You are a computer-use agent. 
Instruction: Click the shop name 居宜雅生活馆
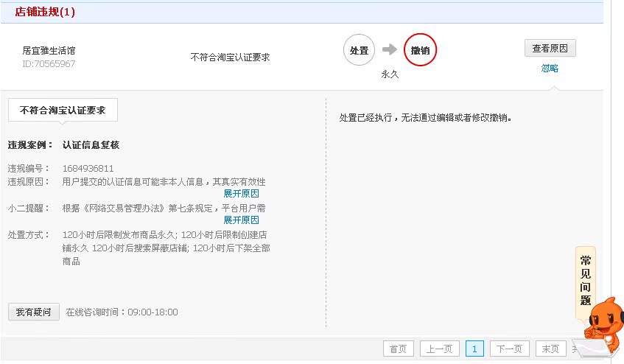pyautogui.click(x=49, y=51)
